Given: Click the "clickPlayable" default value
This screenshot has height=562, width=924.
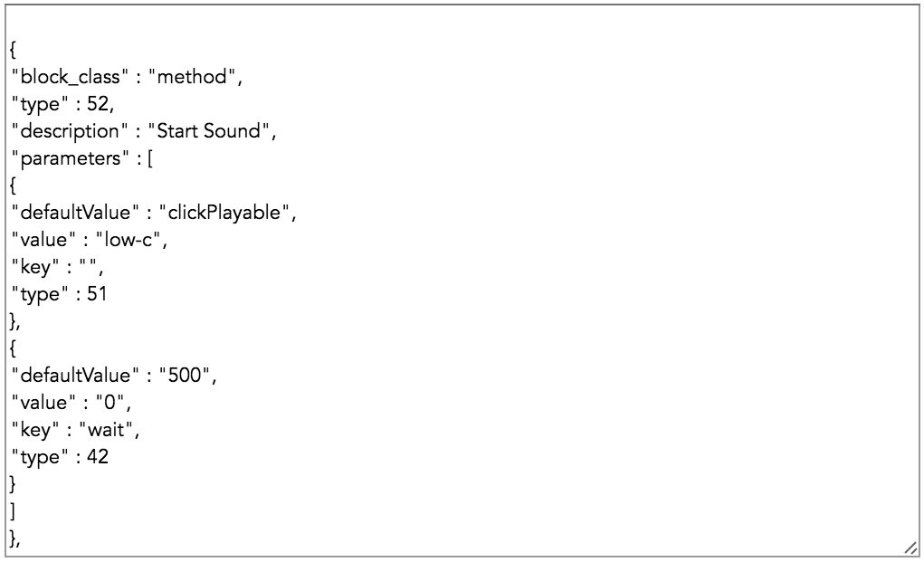Looking at the screenshot, I should [x=226, y=213].
